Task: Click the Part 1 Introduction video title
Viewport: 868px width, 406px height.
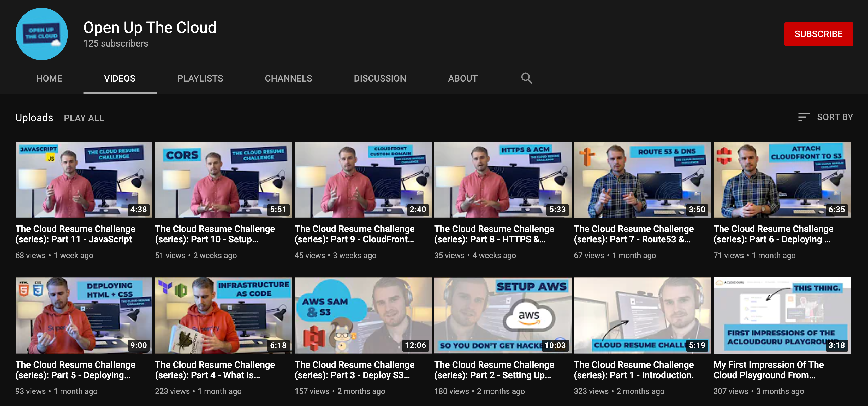Action: point(633,370)
